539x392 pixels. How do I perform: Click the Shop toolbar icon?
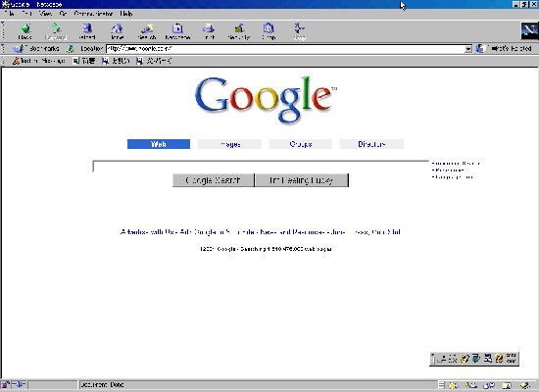pyautogui.click(x=269, y=31)
